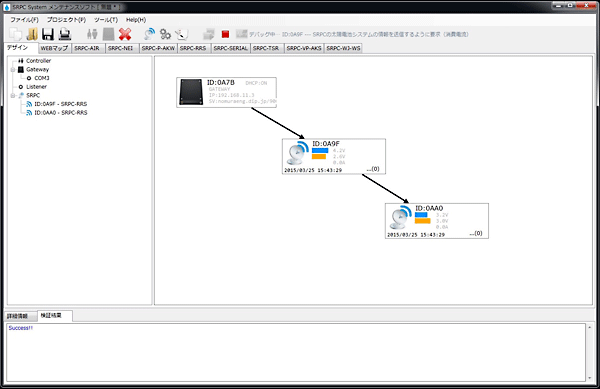Click the new document (blank pages) icon
The image size is (600, 389).
(x=15, y=34)
